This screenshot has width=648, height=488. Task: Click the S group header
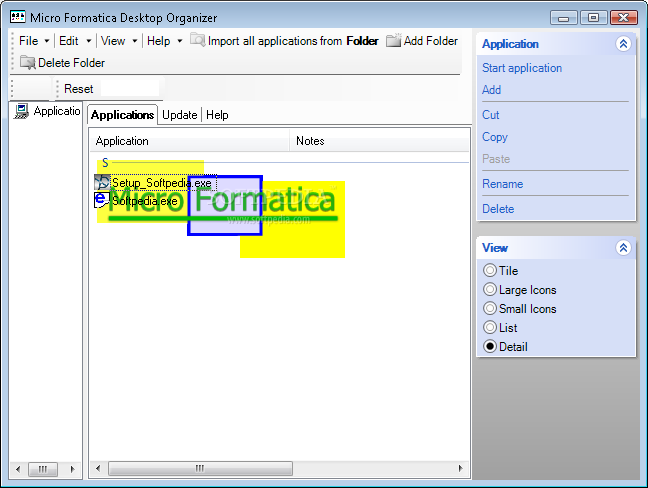click(105, 162)
